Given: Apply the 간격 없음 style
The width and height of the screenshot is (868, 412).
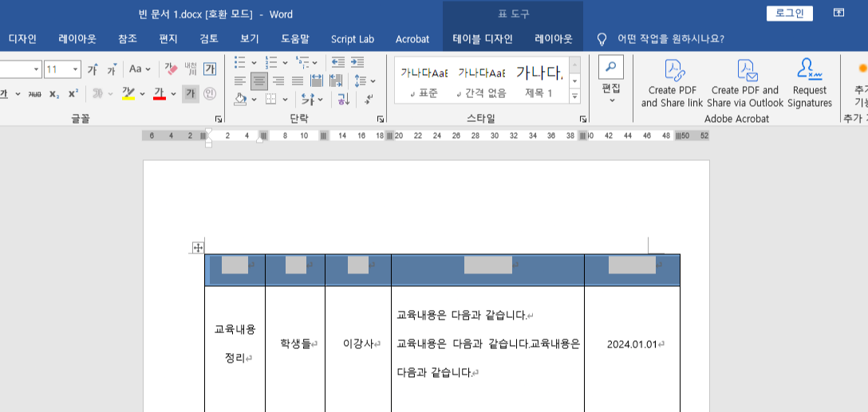Looking at the screenshot, I should (x=482, y=80).
